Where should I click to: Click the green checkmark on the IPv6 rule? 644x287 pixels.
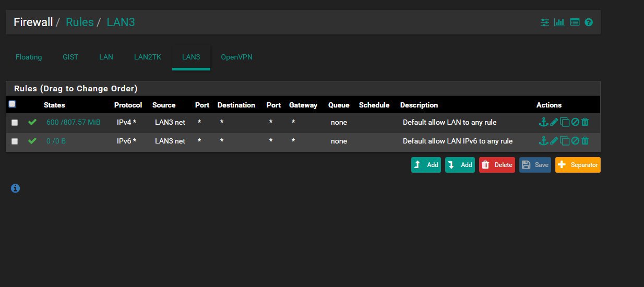[32, 141]
